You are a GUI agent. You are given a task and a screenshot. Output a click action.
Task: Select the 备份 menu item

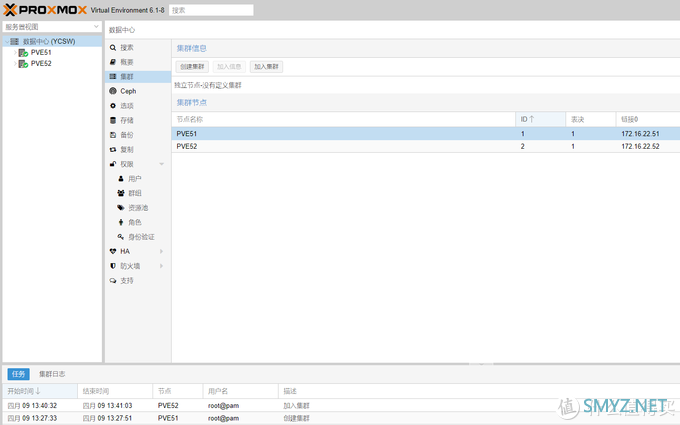click(138, 135)
